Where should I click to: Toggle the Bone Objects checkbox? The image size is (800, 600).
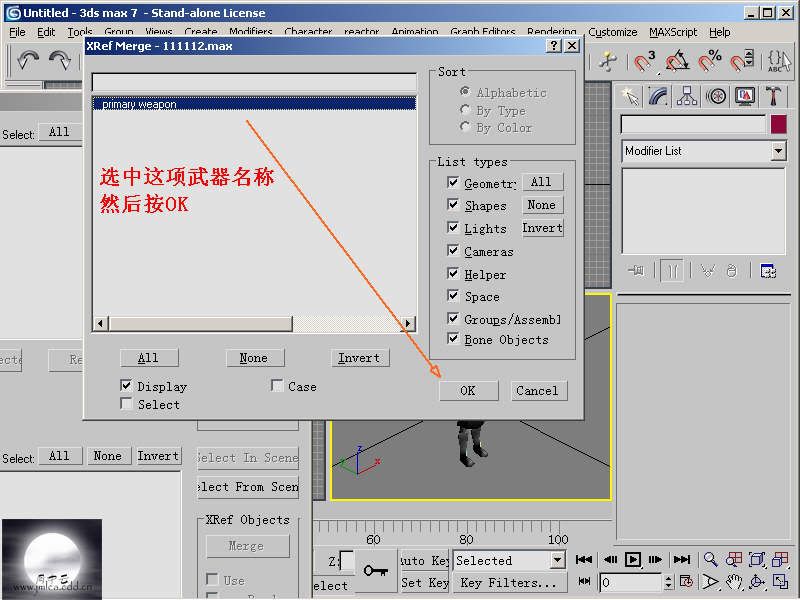[453, 339]
